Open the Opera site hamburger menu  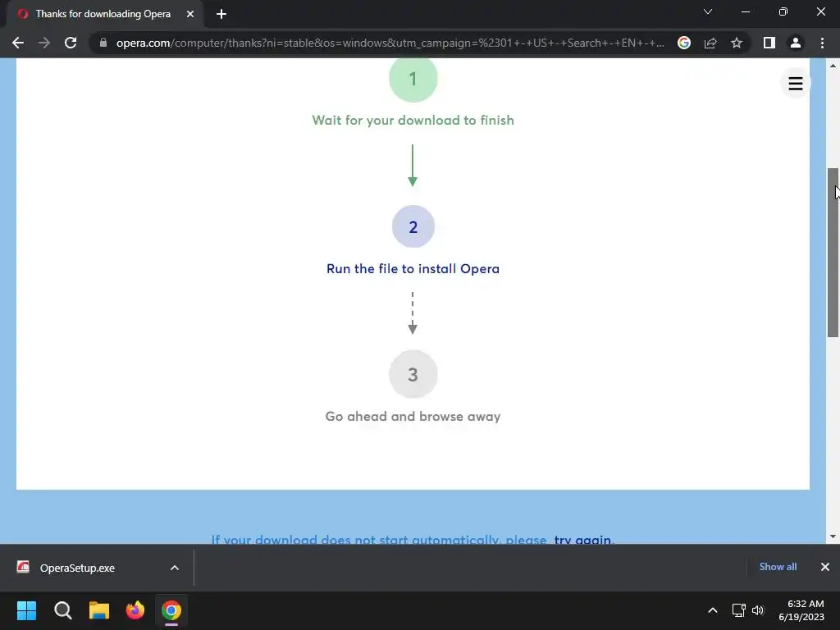pos(796,83)
